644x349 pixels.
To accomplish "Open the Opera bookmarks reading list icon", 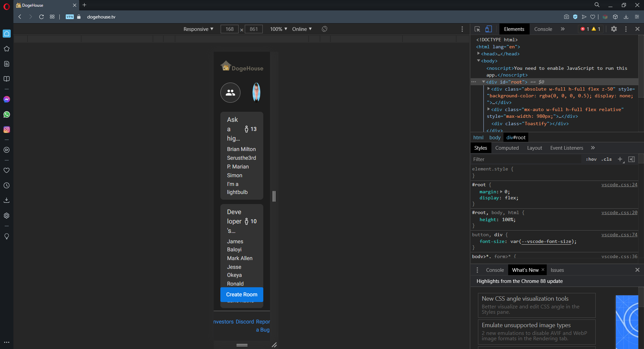I will (x=7, y=79).
